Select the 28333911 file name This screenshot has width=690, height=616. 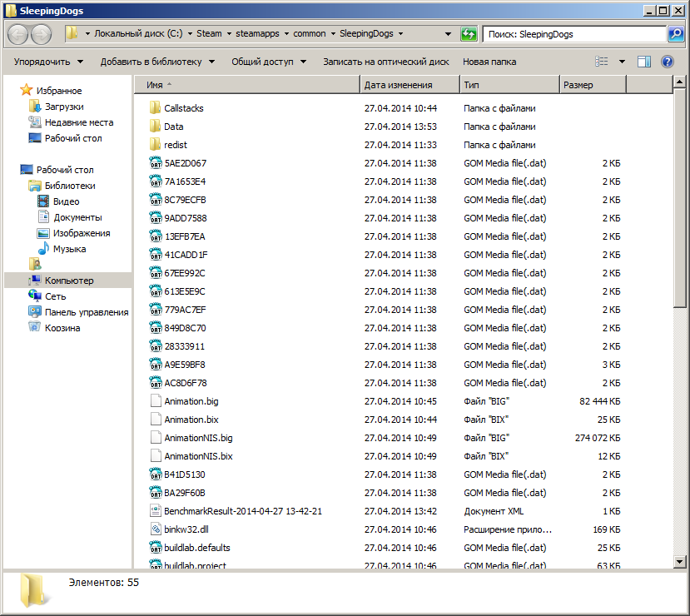[x=185, y=346]
